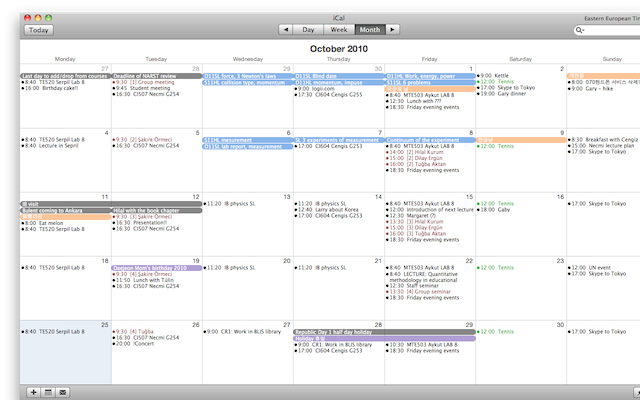640x400 pixels.
Task: Select '9:00 Kettle' event
Action: tap(493, 76)
